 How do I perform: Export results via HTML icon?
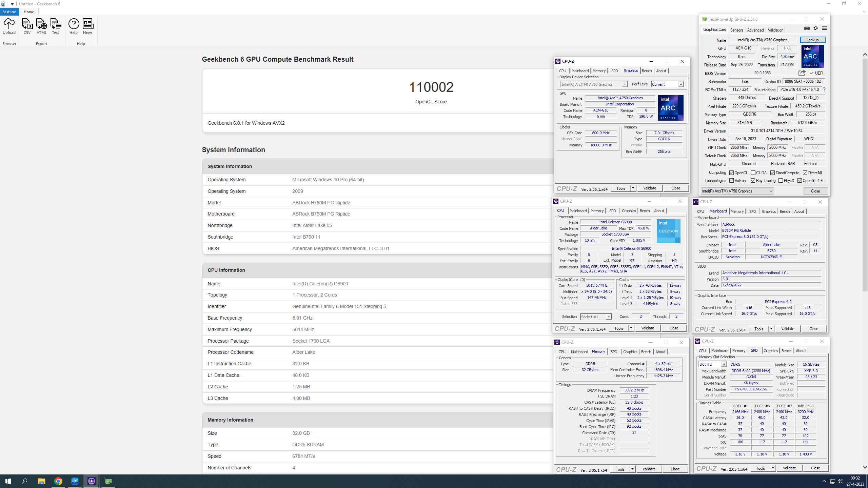41,26
